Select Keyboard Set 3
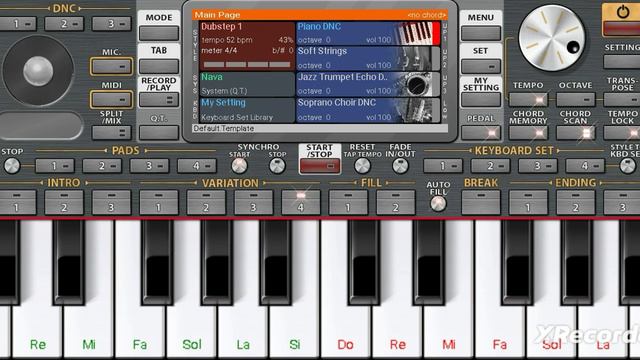This screenshot has height=360, width=640. coord(538,166)
